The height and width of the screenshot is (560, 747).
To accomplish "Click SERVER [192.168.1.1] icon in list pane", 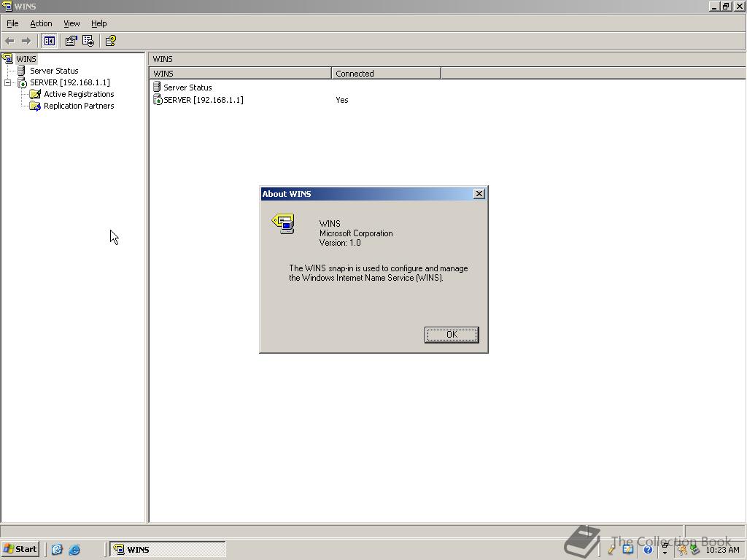I will pyautogui.click(x=158, y=99).
